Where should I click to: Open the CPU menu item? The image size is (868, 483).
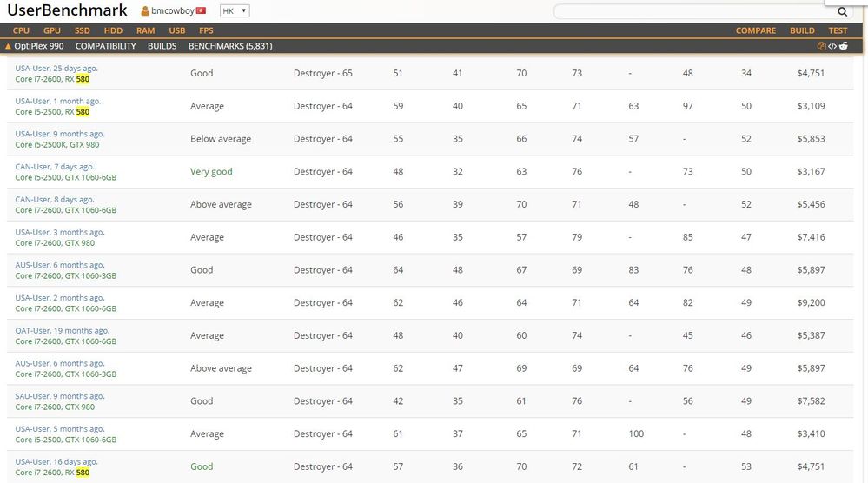[21, 30]
